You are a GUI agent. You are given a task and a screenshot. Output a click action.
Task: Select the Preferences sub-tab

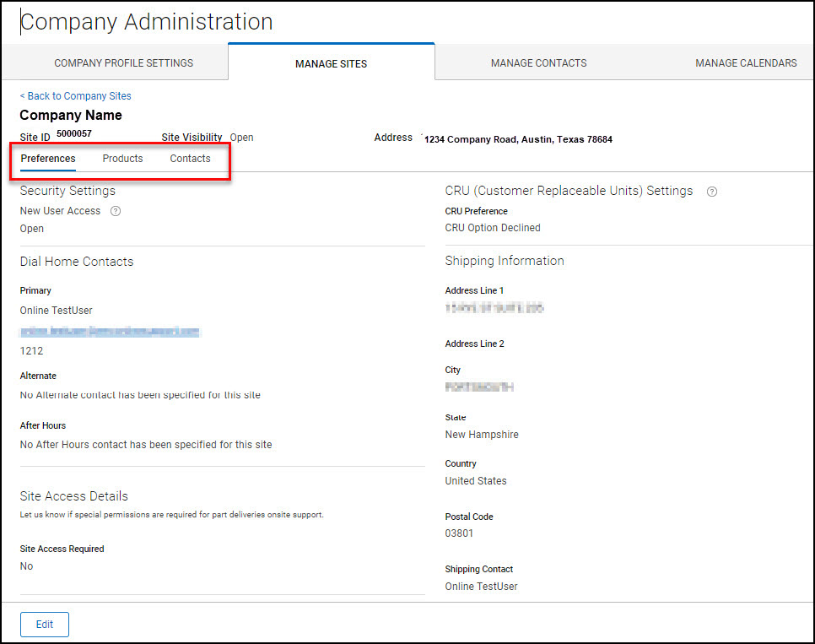pyautogui.click(x=48, y=159)
